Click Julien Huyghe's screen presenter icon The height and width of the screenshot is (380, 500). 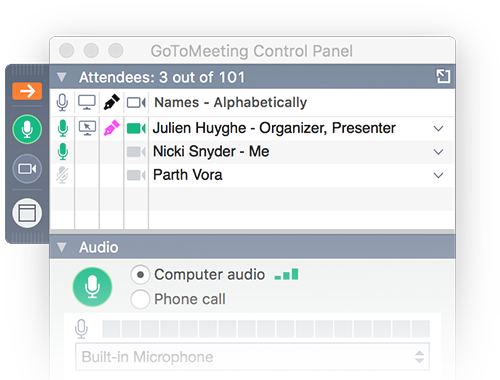click(87, 128)
